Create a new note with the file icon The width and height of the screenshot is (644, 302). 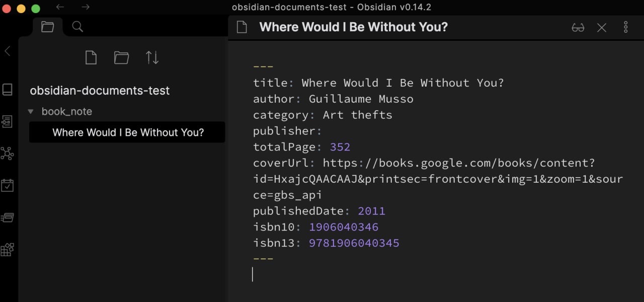click(x=91, y=58)
